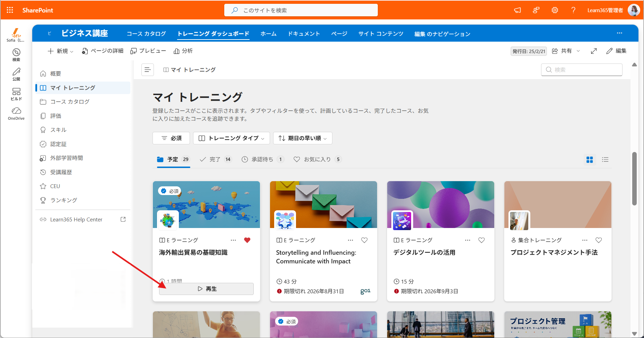Viewport: 644px width, 338px height.
Task: Click the page vertical scrollbar thumb
Action: (x=634, y=179)
